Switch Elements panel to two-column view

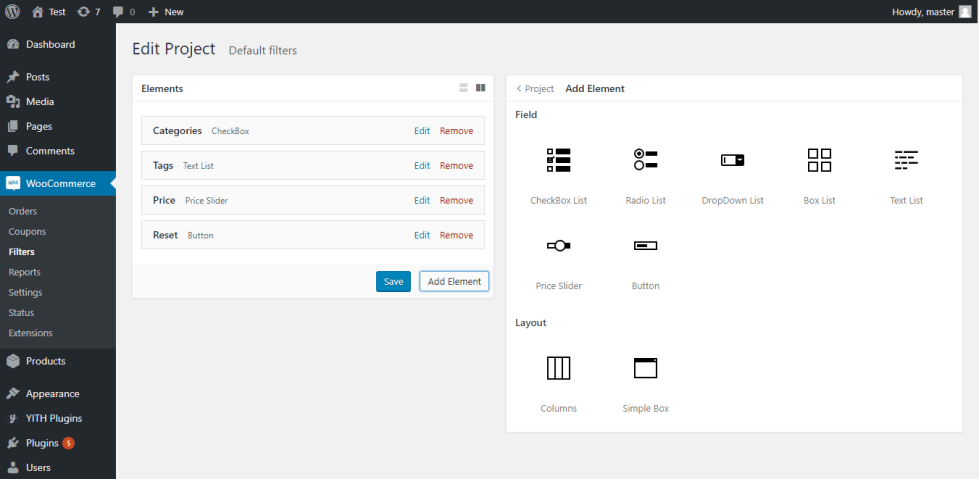pos(481,88)
